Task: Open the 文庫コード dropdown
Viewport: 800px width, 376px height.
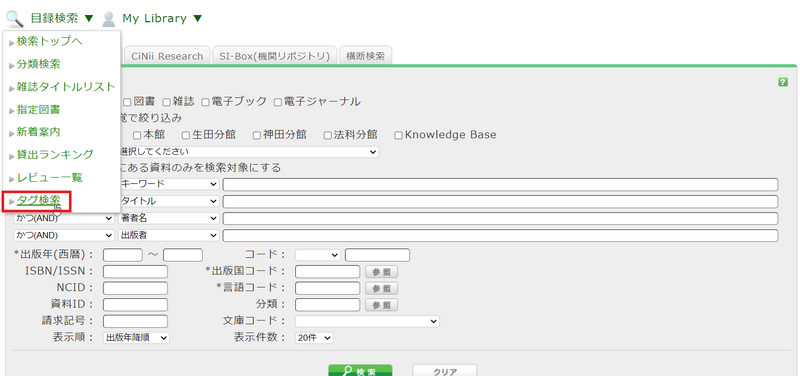Action: (x=367, y=321)
